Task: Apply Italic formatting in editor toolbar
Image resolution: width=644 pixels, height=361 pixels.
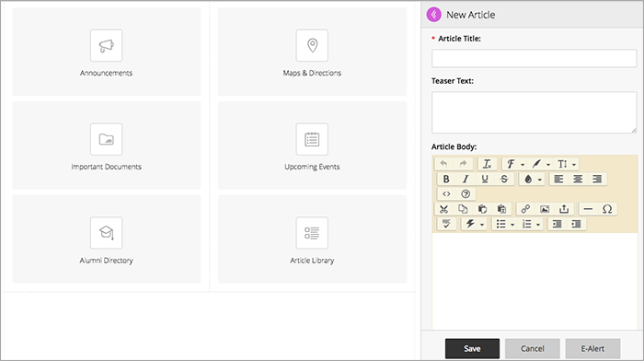Action: coord(466,179)
